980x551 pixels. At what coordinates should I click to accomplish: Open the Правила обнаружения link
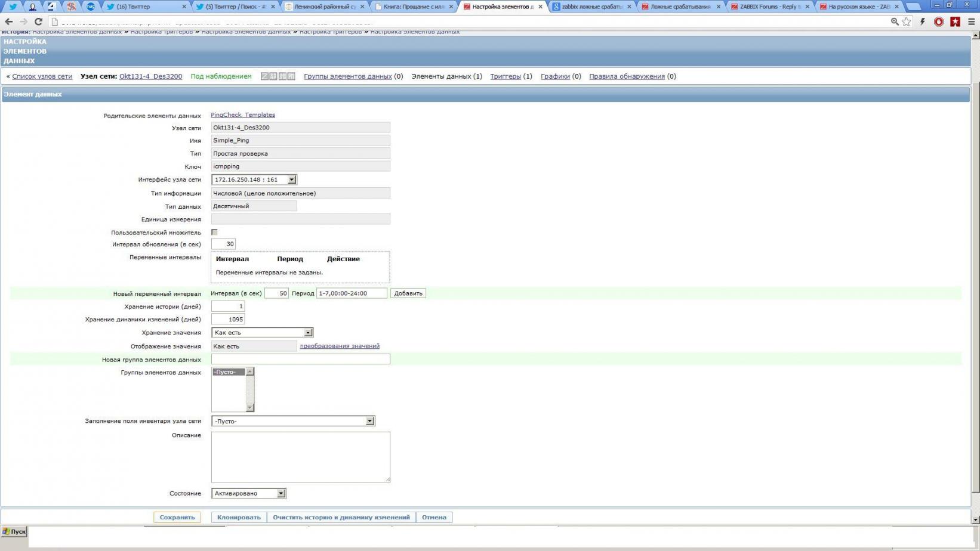click(x=627, y=76)
